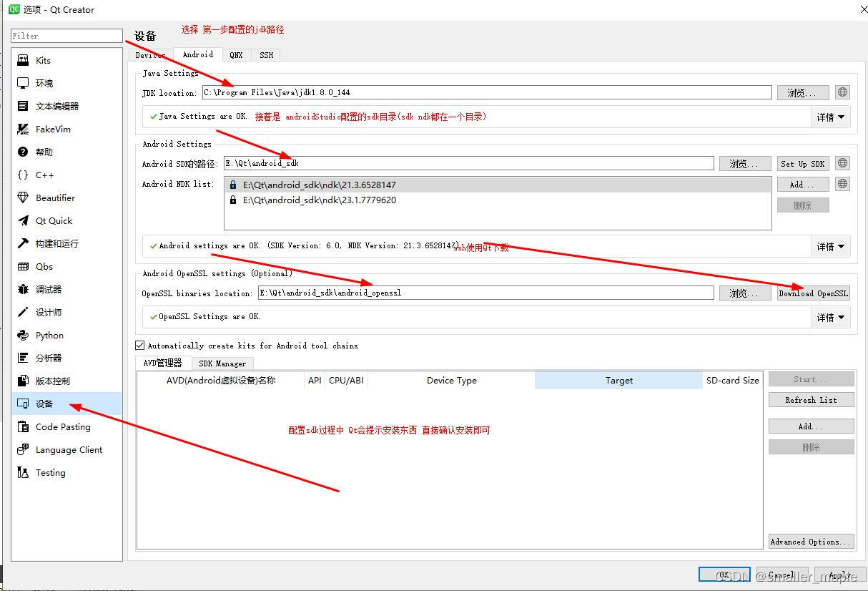Click 浏览 button for Android SDK path

(x=745, y=163)
